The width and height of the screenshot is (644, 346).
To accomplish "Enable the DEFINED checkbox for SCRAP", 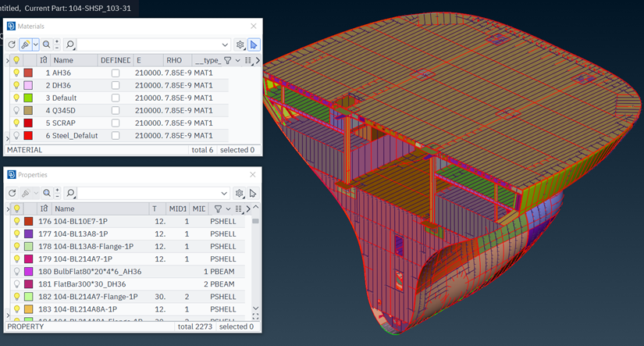I will pyautogui.click(x=116, y=123).
